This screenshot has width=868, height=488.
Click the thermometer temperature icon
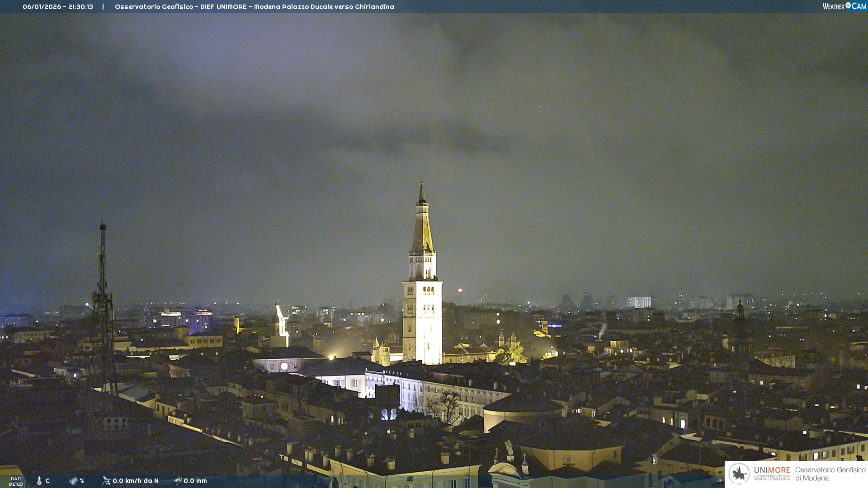pyautogui.click(x=39, y=481)
